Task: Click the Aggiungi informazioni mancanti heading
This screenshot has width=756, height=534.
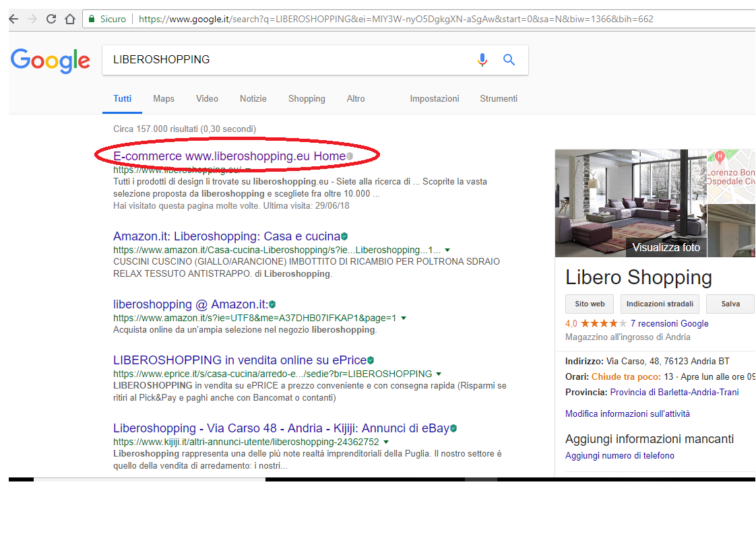Action: pyautogui.click(x=650, y=439)
